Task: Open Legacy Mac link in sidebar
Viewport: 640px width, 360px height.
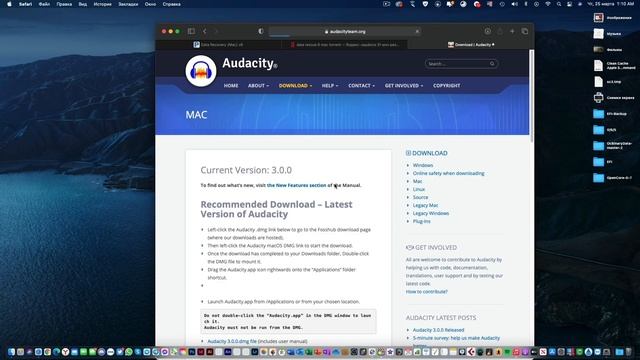Action: 425,205
